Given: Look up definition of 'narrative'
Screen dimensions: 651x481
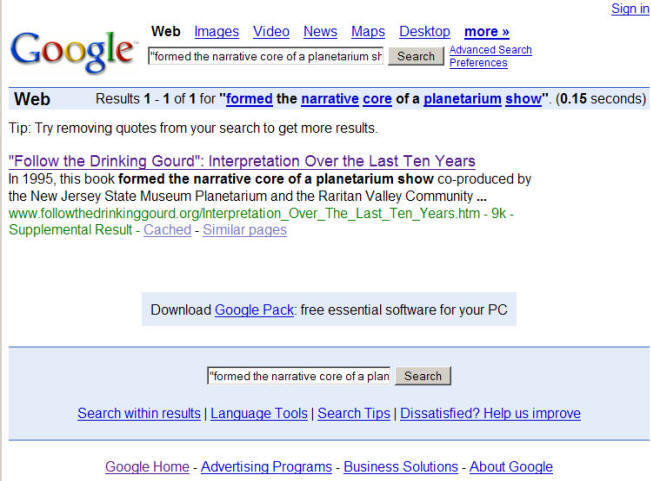Looking at the screenshot, I should pos(330,99).
